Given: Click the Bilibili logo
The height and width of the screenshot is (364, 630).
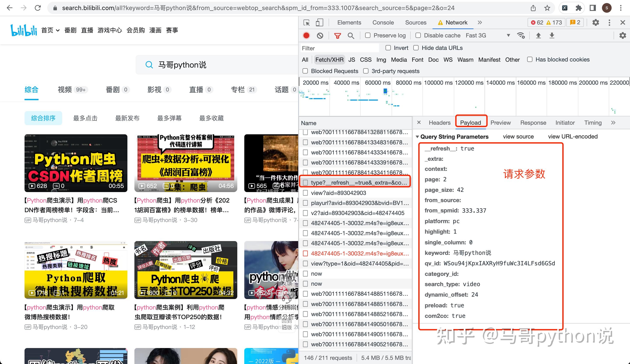Looking at the screenshot, I should point(23,30).
